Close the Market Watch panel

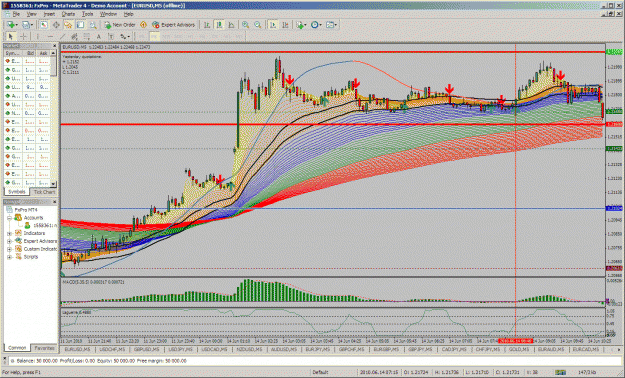[55, 46]
